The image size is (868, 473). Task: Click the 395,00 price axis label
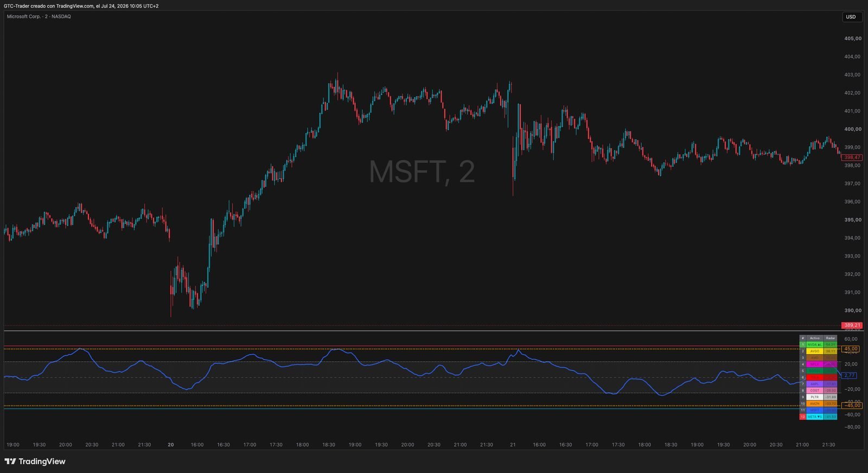click(x=852, y=220)
